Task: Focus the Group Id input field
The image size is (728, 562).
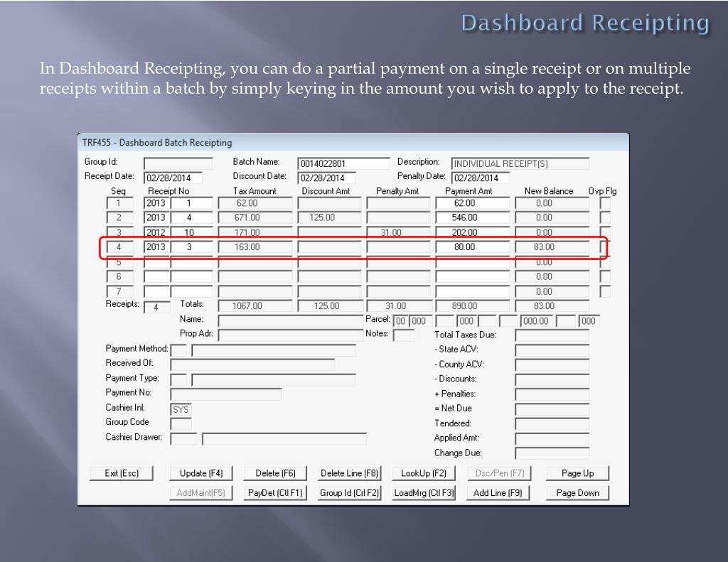Action: pyautogui.click(x=178, y=163)
